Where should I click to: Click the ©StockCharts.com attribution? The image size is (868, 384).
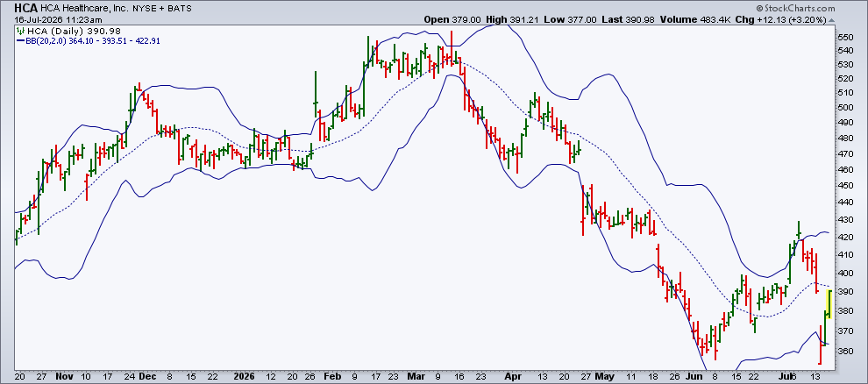click(794, 8)
